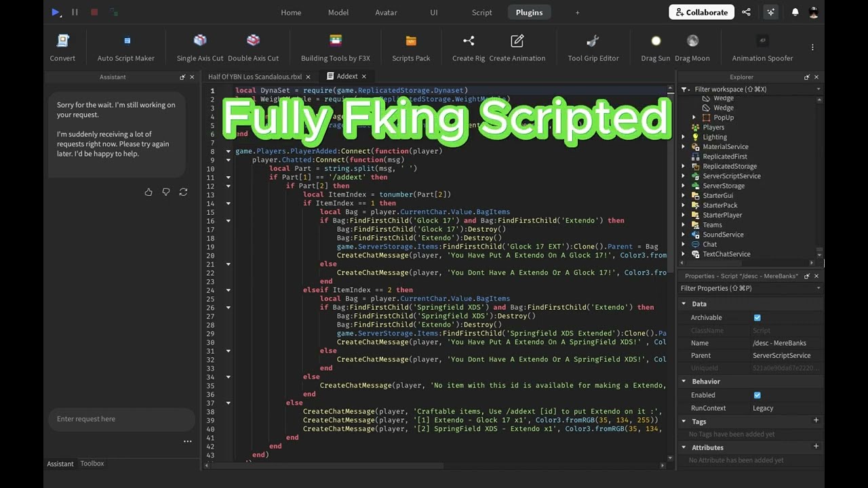This screenshot has height=488, width=868.
Task: Switch to the Toolbox bottom tab
Action: [92, 464]
